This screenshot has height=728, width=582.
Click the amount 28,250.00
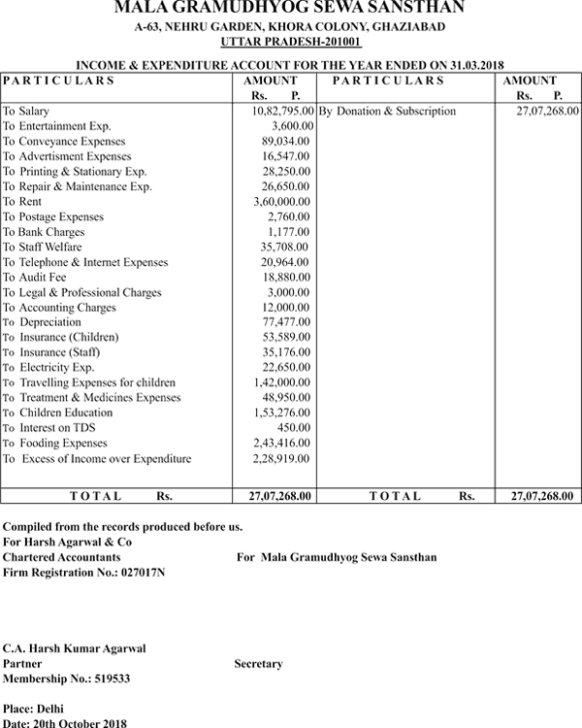point(286,171)
